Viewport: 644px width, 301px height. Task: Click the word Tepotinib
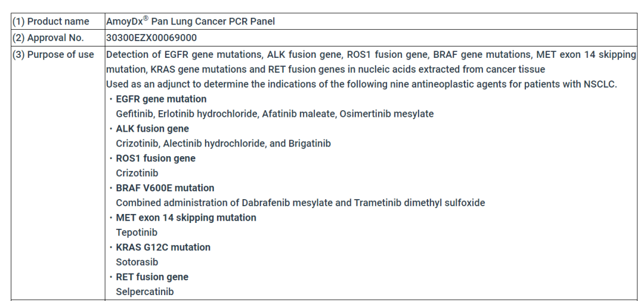[137, 232]
